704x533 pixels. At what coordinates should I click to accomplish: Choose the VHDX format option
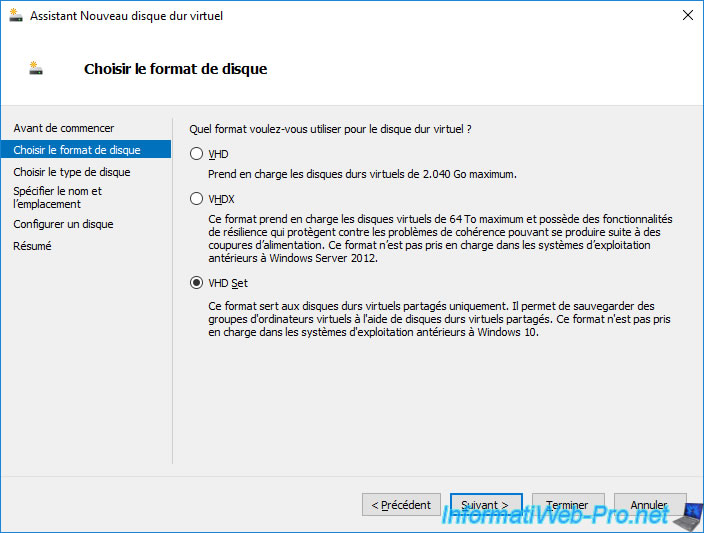(196, 199)
